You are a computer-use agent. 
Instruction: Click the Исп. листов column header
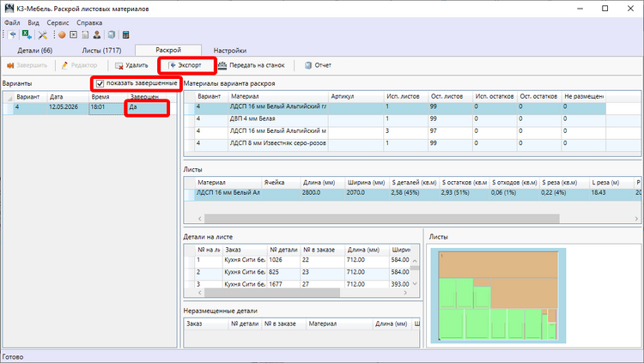[406, 96]
